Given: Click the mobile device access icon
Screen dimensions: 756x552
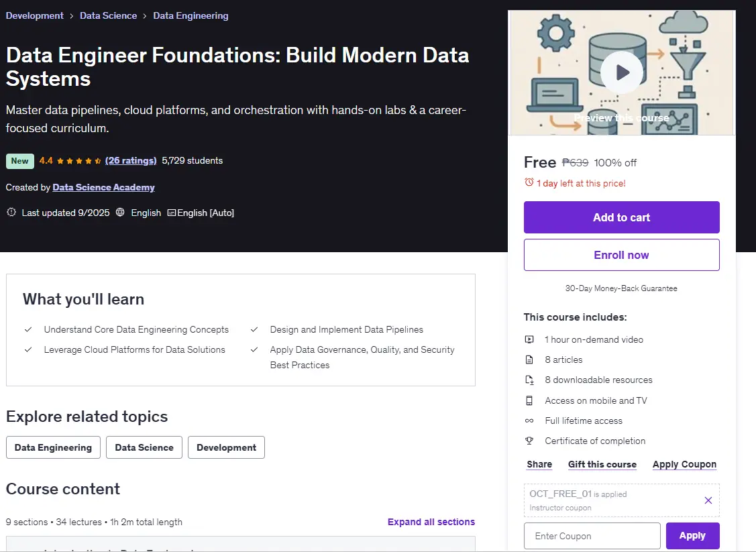Looking at the screenshot, I should (x=529, y=400).
